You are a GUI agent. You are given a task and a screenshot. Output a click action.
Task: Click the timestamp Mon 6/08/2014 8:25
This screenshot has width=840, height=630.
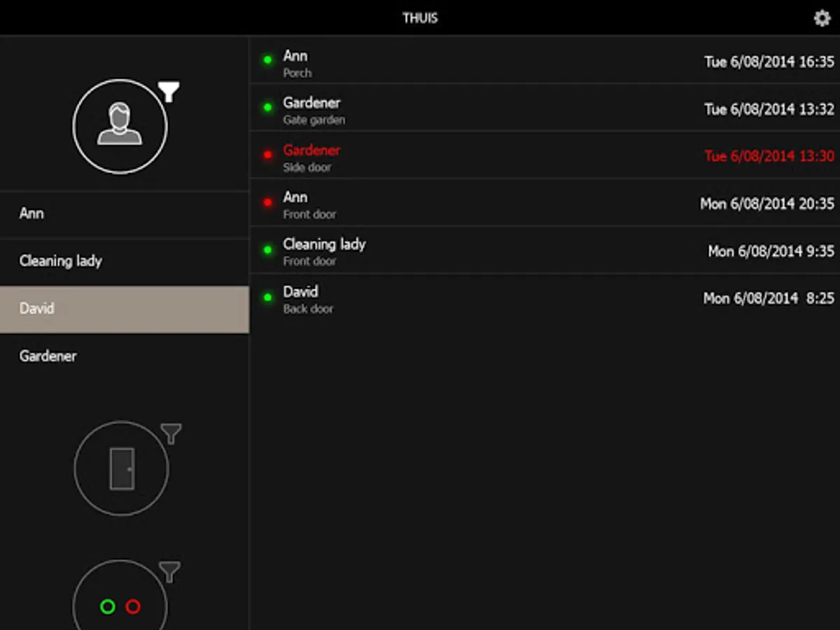point(769,299)
